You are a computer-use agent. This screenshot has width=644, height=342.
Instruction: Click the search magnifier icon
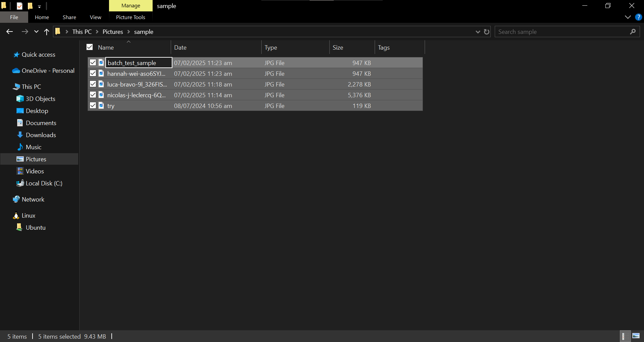coord(633,32)
